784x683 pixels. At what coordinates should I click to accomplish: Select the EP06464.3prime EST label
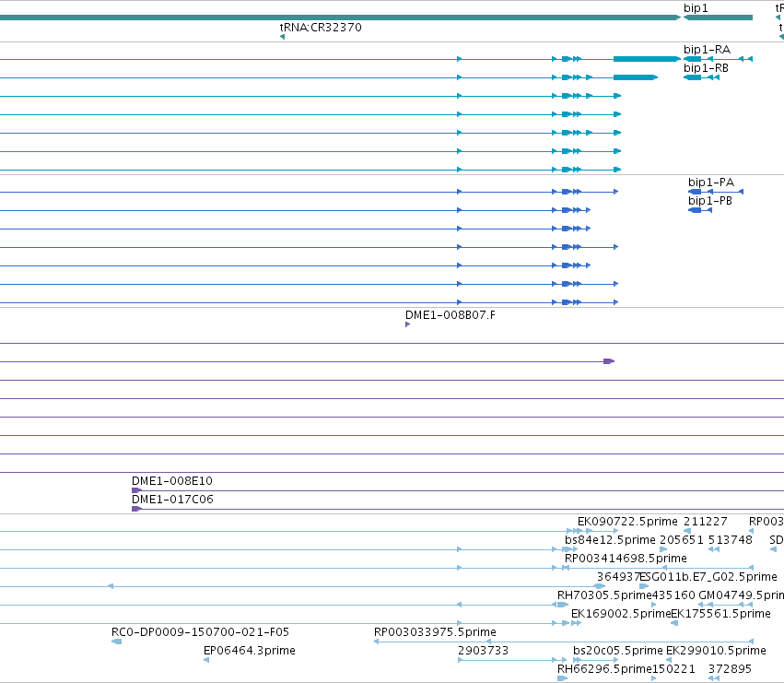click(x=249, y=651)
